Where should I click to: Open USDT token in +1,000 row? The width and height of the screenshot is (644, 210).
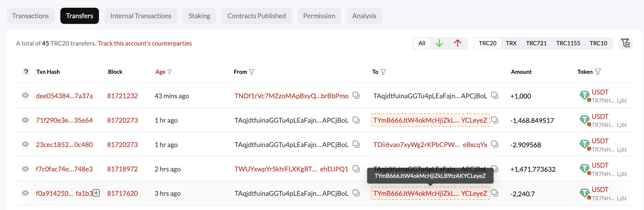[600, 92]
